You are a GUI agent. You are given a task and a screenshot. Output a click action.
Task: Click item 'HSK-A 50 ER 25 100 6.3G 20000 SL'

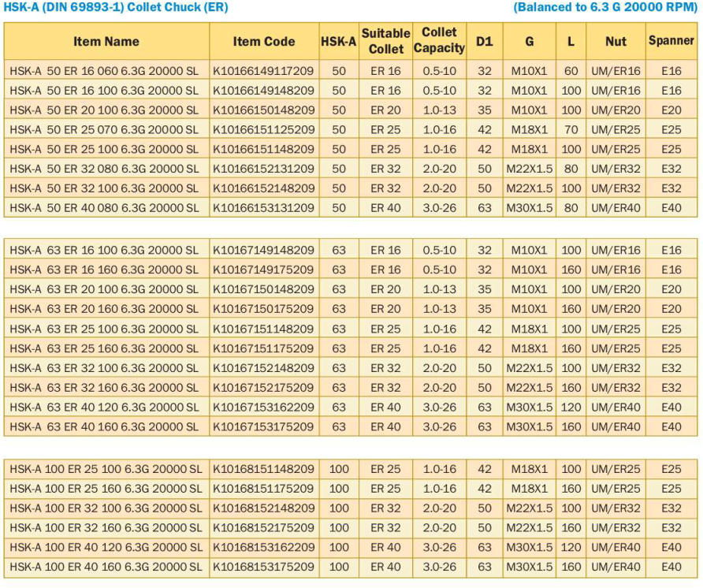point(104,149)
